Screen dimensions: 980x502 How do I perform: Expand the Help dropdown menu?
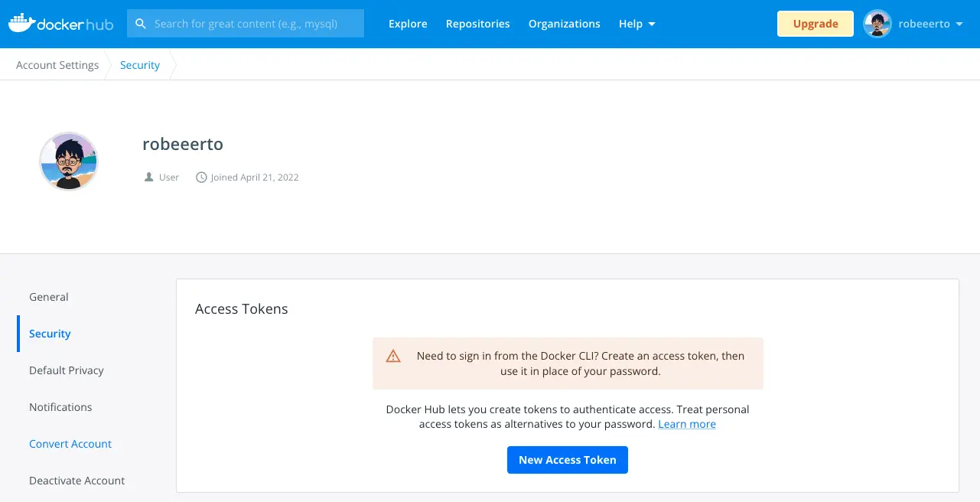click(x=637, y=24)
